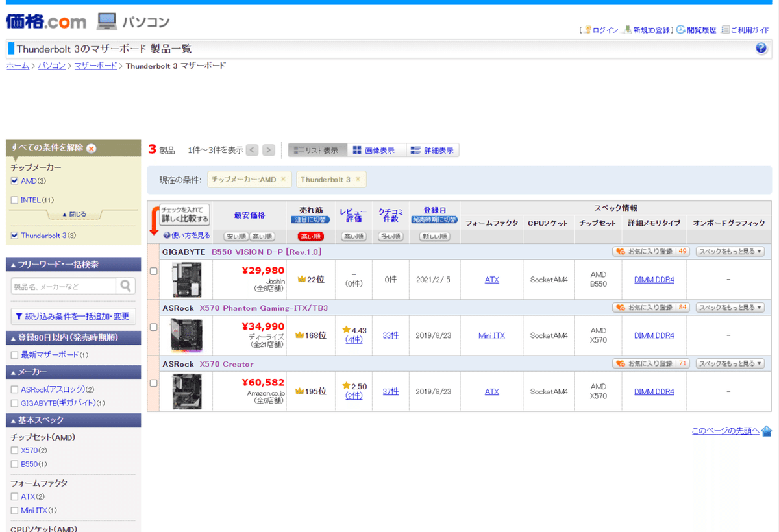Check the ASRock(アスロック) maker checkbox
Viewport: 779px width, 532px height.
pyautogui.click(x=14, y=389)
